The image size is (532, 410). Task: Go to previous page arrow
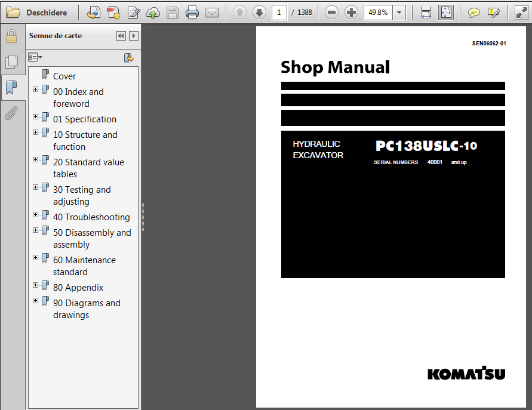pyautogui.click(x=239, y=13)
